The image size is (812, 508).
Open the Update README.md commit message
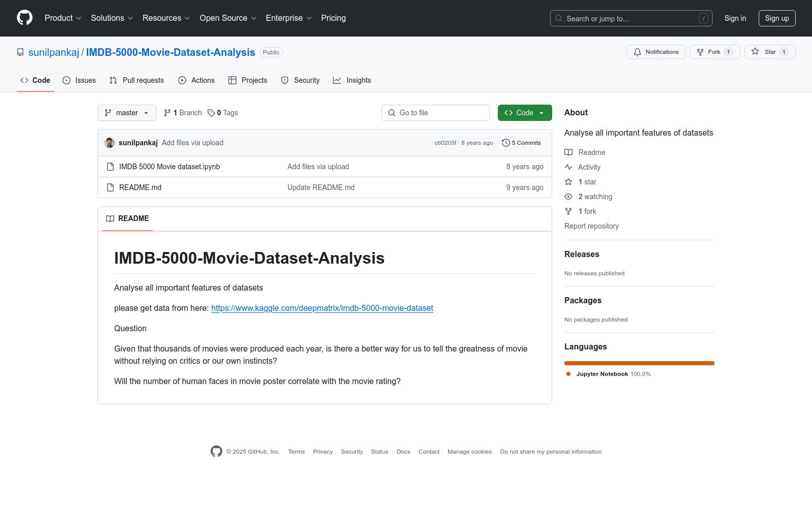(x=321, y=187)
